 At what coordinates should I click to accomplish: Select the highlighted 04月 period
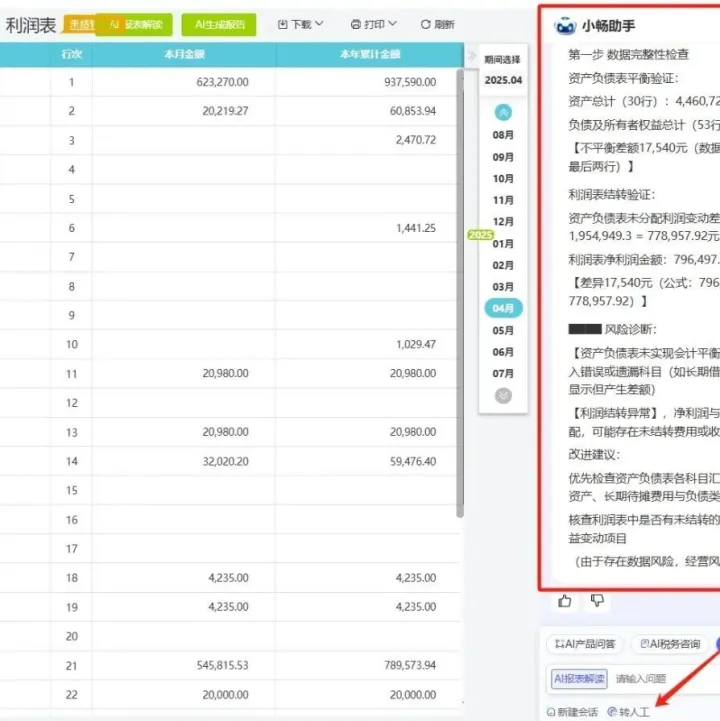coord(503,308)
